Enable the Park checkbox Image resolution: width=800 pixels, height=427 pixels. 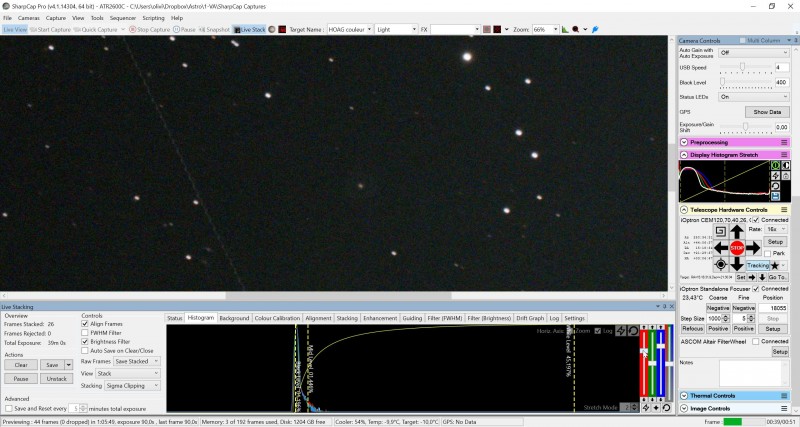(x=767, y=254)
